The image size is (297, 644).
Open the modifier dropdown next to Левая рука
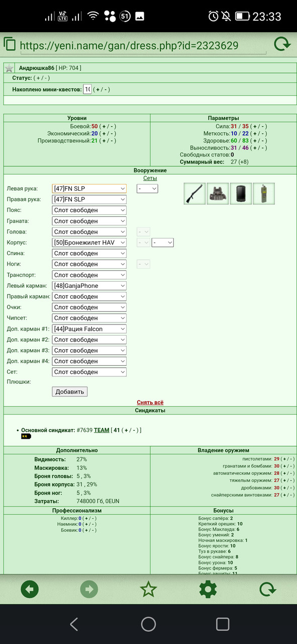click(147, 188)
